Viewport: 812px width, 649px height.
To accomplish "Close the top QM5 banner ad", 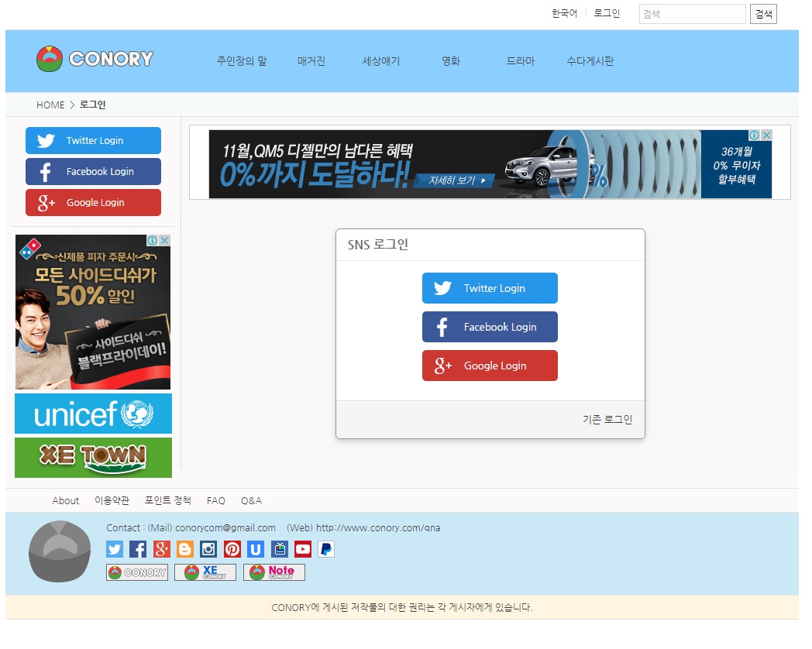I will pos(766,136).
